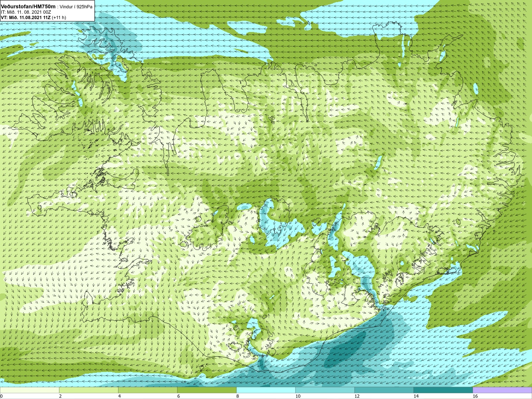Click the '(+11 h)' forecast offset text
The image size is (532, 399).
[59, 17]
